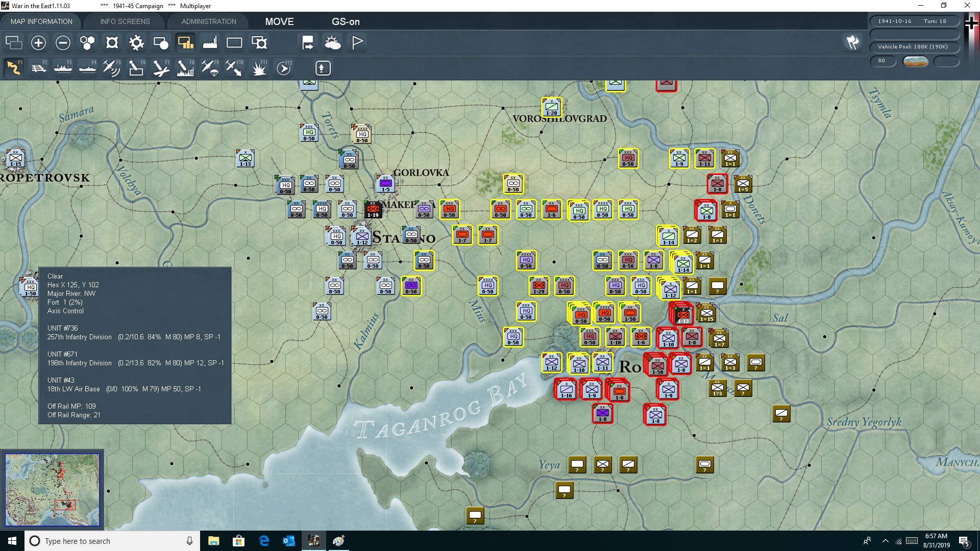Select the F5 air recon mode
This screenshot has width=980, height=551.
(112, 68)
